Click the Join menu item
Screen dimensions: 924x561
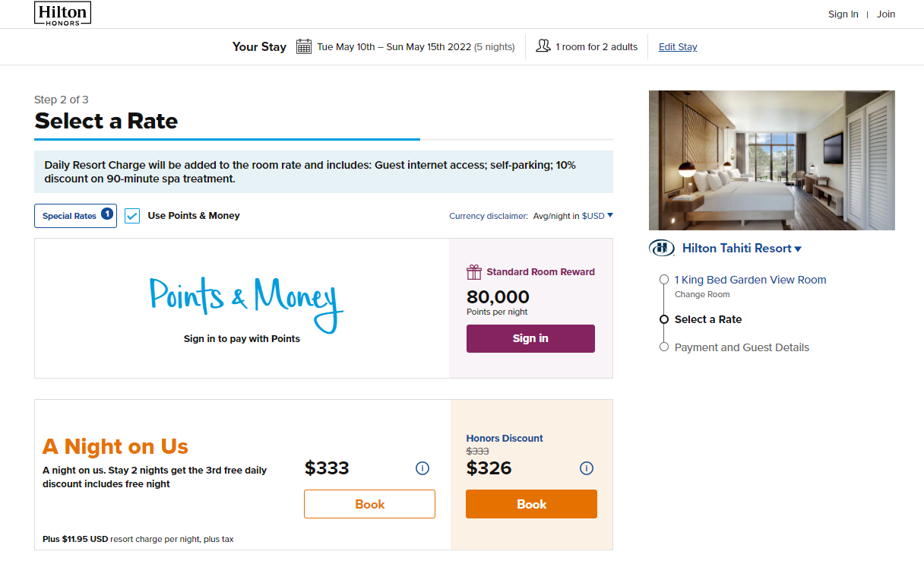click(886, 14)
